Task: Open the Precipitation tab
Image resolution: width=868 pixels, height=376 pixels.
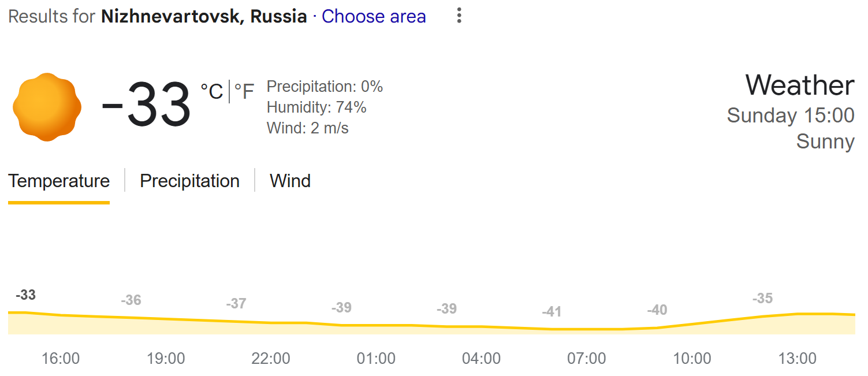Action: point(189,181)
